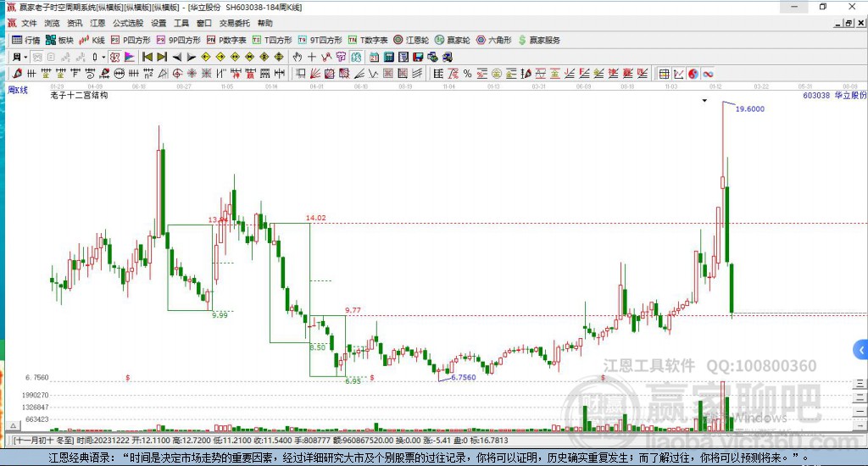
Task: Open P数字表 number table
Action: point(226,40)
